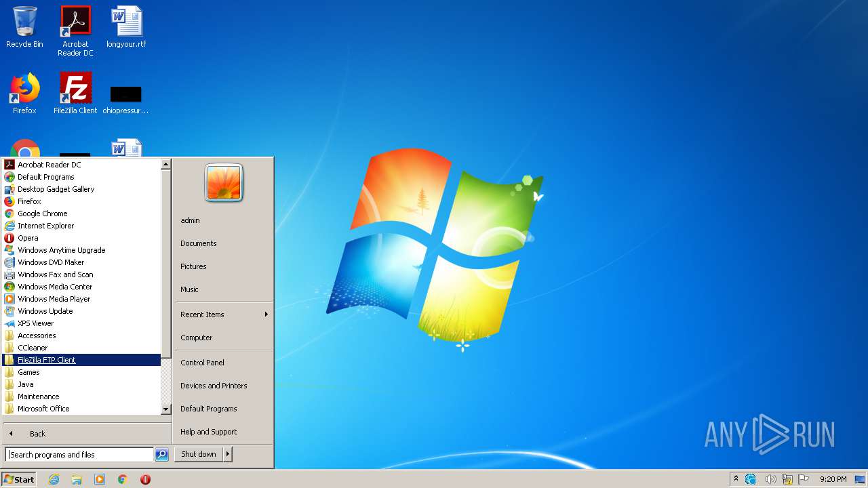Open Pictures from the Start menu

[x=224, y=266]
